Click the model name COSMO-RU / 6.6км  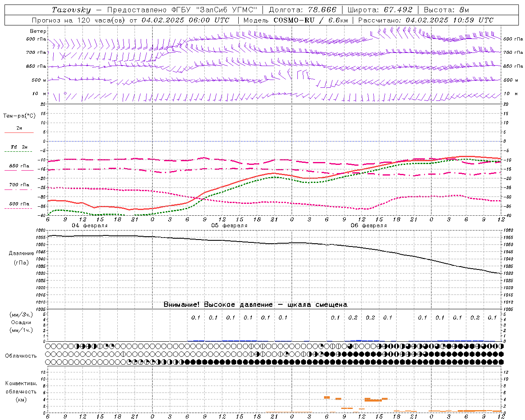pos(310,20)
